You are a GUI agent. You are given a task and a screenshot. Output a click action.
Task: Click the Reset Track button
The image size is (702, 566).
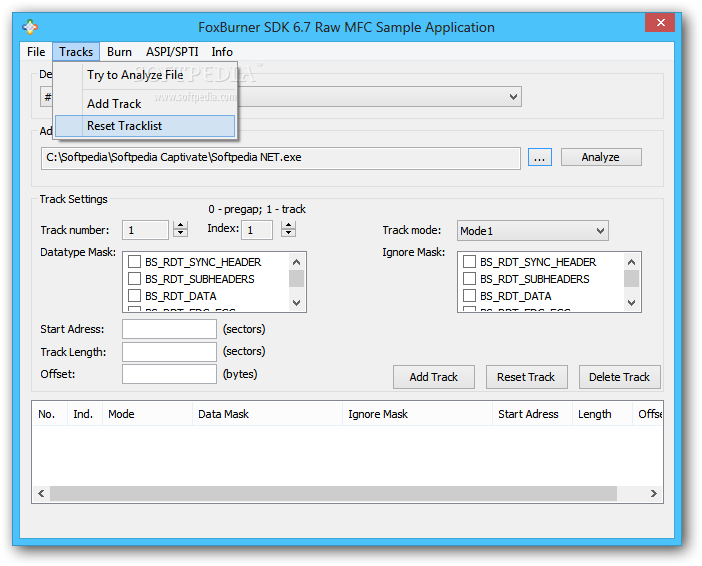click(x=526, y=377)
